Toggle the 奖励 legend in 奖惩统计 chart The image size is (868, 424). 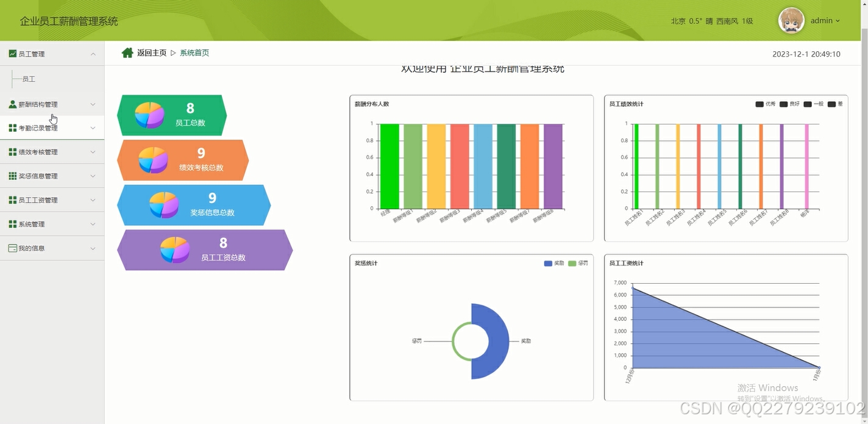pyautogui.click(x=548, y=263)
